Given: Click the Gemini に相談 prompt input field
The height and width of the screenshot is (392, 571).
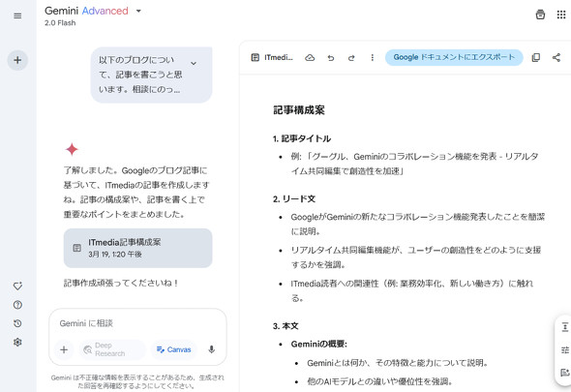Looking at the screenshot, I should click(x=137, y=323).
